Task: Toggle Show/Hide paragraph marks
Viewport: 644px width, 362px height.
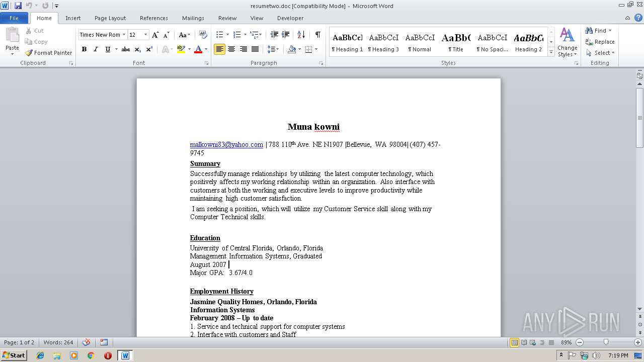Action: click(x=317, y=35)
